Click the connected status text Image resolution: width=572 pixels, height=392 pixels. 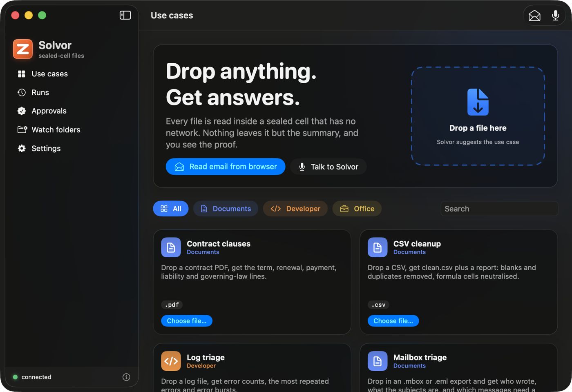pos(36,377)
